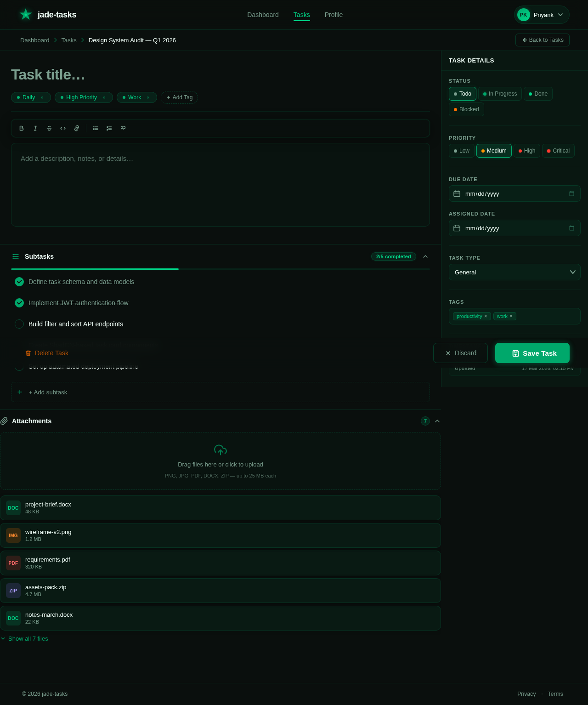
Task: Switch to the Dashboard nav tab
Action: pos(263,15)
